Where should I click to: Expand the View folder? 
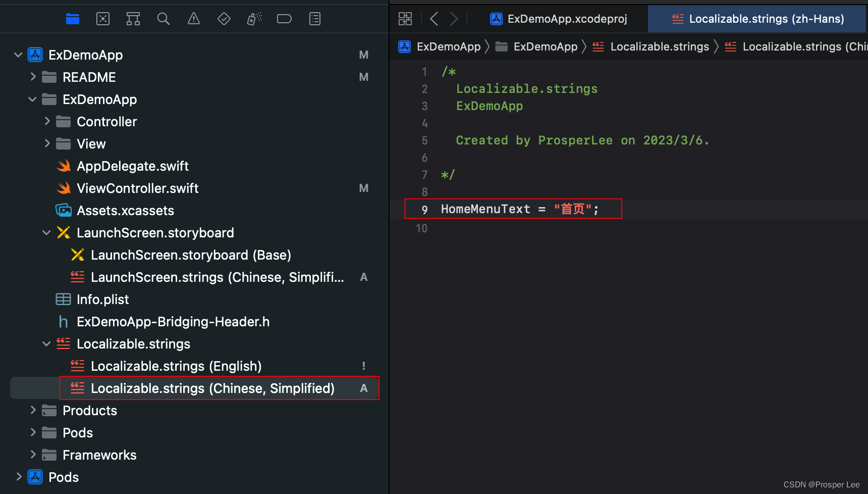[47, 143]
